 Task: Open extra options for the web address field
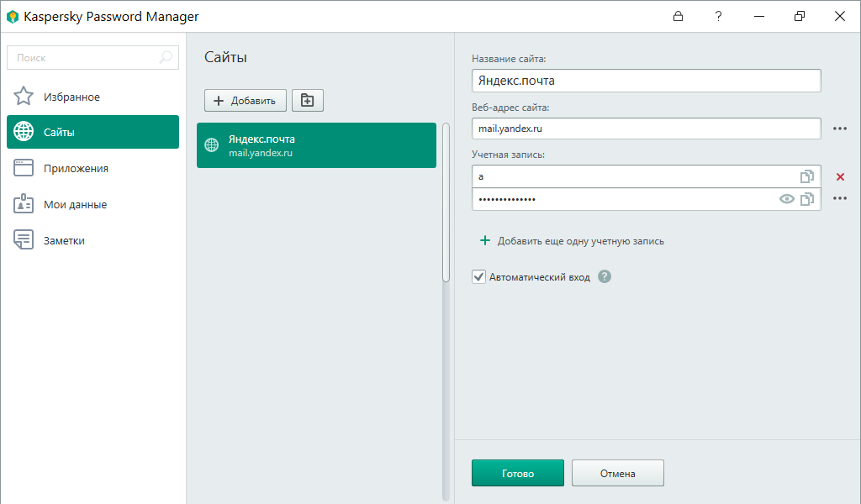tap(839, 128)
